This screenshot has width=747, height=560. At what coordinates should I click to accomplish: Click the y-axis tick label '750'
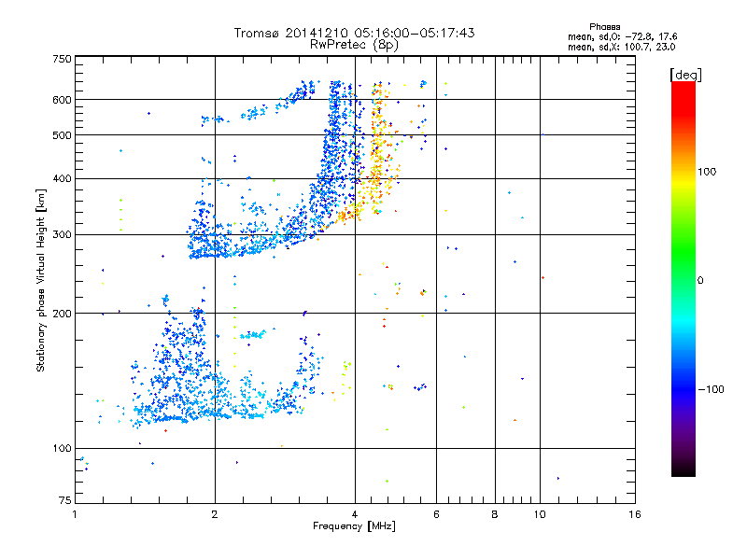(x=62, y=59)
